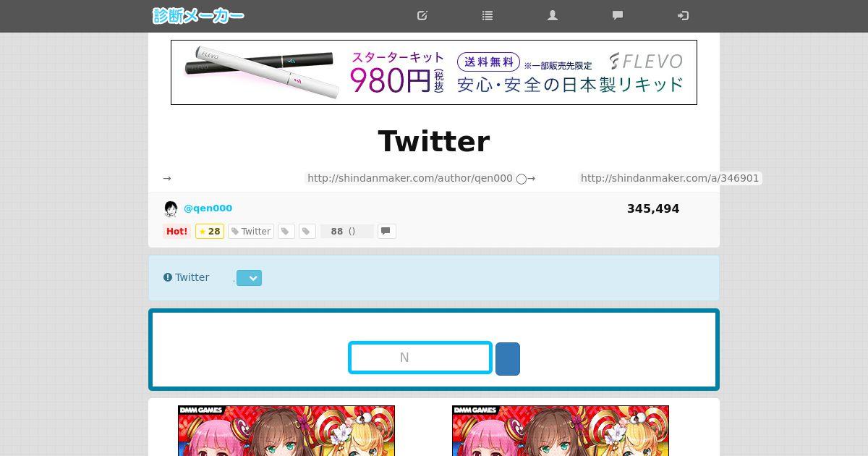Screen dimensions: 868x456
Task: Follow the shindanmaker.com/a/346901 link
Action: (670, 178)
